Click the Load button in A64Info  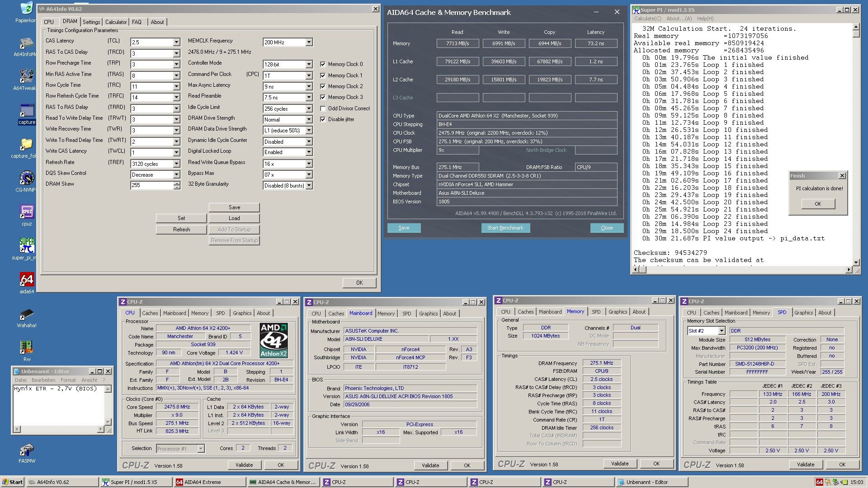234,218
